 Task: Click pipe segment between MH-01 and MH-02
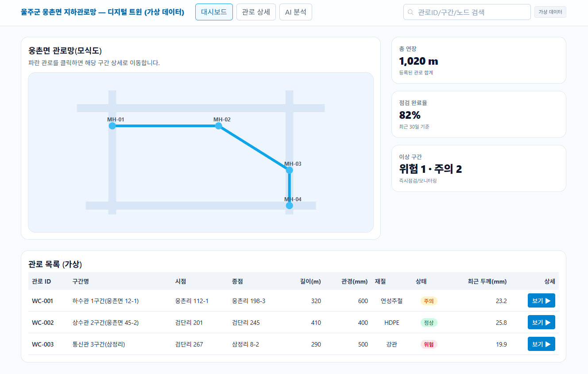(166, 126)
